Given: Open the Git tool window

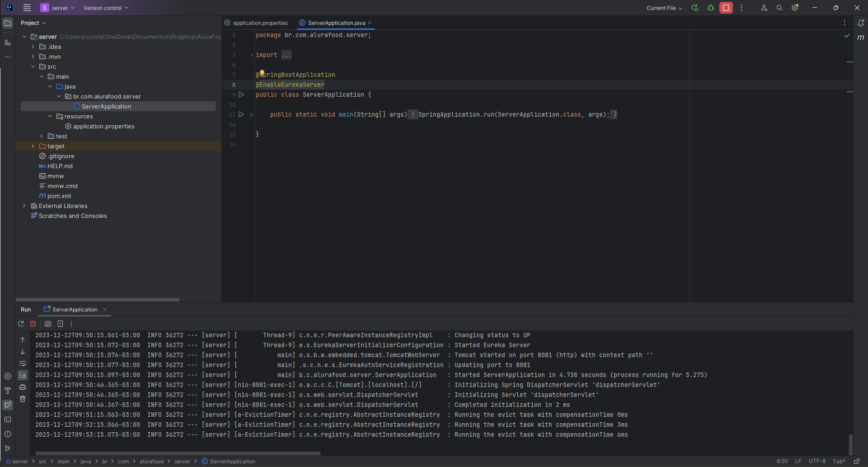Looking at the screenshot, I should pos(8,448).
